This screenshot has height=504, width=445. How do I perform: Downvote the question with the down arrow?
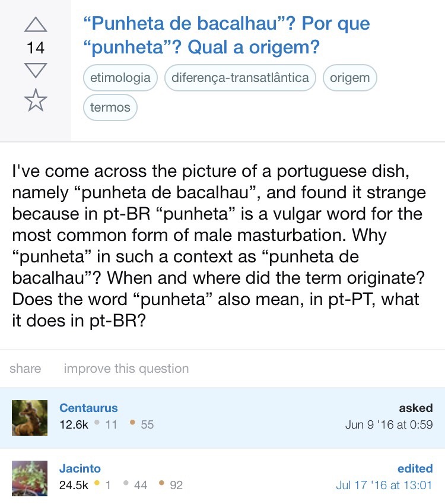point(36,69)
